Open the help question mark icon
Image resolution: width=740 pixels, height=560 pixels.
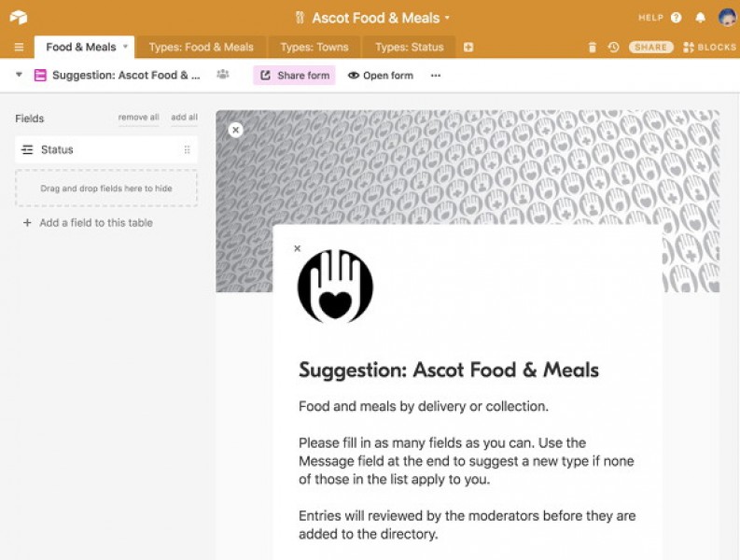(677, 18)
